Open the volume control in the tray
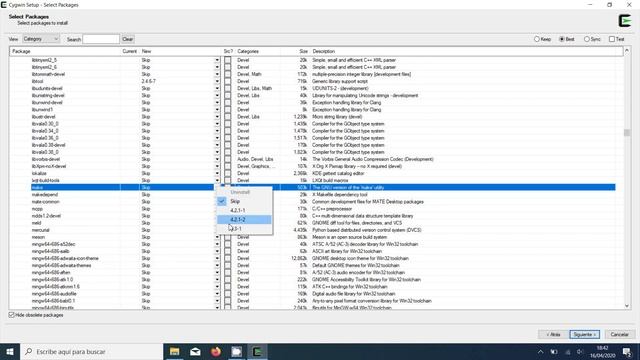The image size is (640, 360). click(580, 352)
